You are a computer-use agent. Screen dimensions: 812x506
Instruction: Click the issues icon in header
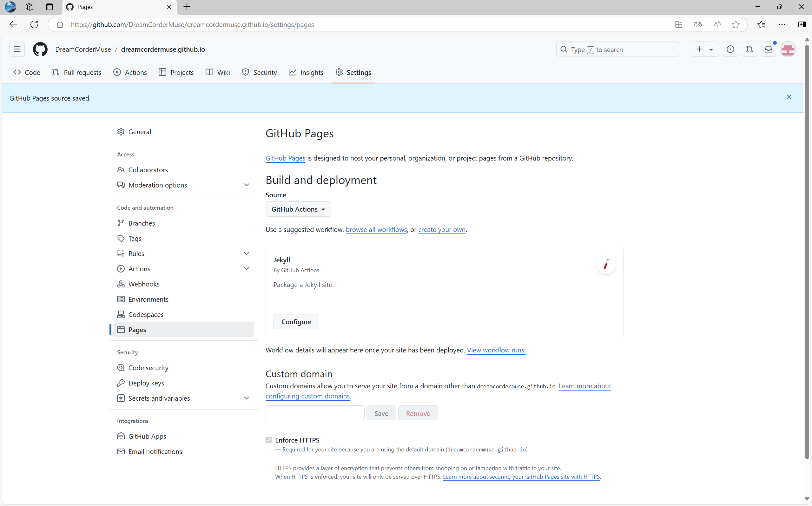(x=730, y=49)
